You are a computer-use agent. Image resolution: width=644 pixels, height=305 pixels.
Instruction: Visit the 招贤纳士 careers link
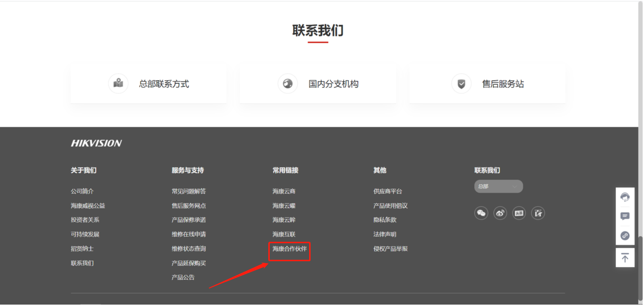tap(82, 249)
